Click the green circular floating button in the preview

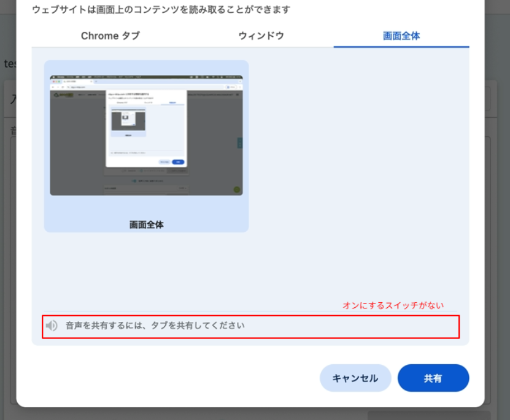(x=236, y=189)
